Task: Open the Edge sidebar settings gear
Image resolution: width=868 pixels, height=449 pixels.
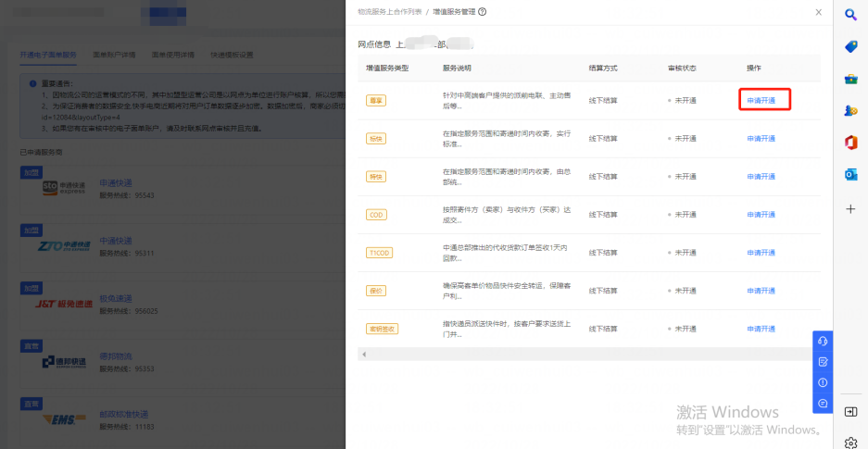Action: pyautogui.click(x=850, y=443)
